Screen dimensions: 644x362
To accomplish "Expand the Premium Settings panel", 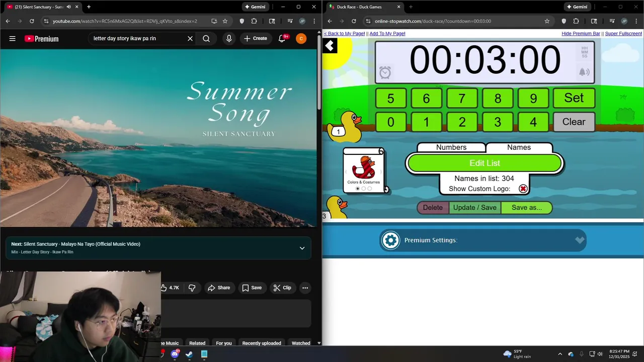I will click(x=483, y=240).
